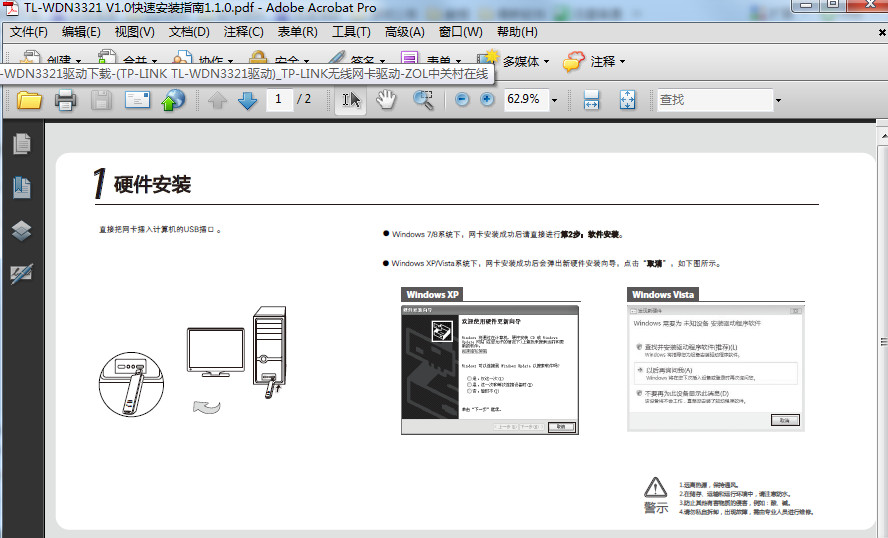Open the Pages panel in left sidebar

(x=22, y=144)
